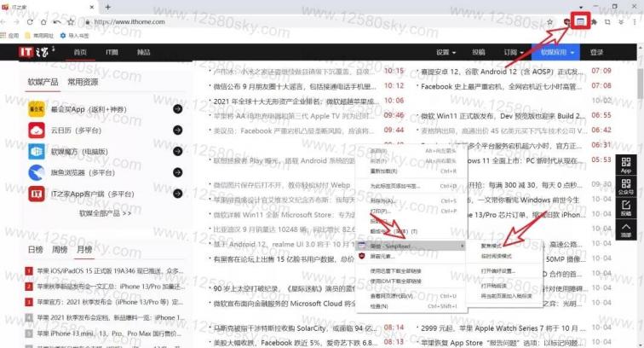Click the IT之家 site logo

tap(36, 52)
